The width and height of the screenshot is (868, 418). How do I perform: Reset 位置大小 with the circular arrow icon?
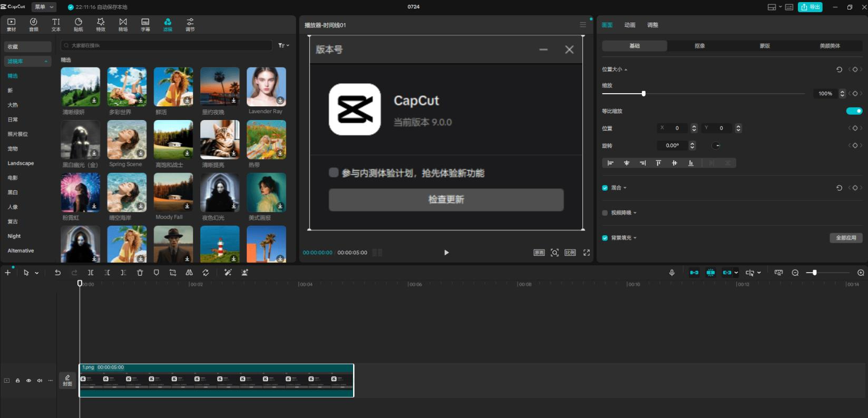coord(839,69)
